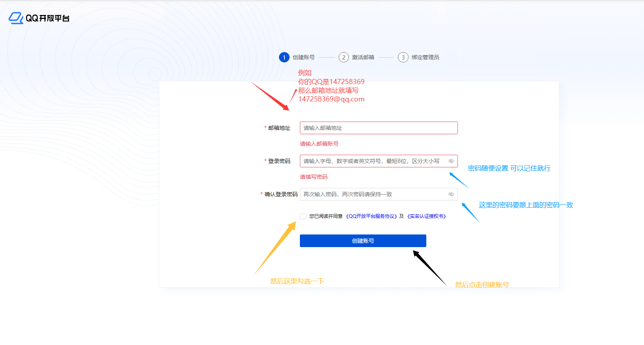Click the QQ开放平台 logo
Viewport: 644px width, 345px height.
[39, 18]
